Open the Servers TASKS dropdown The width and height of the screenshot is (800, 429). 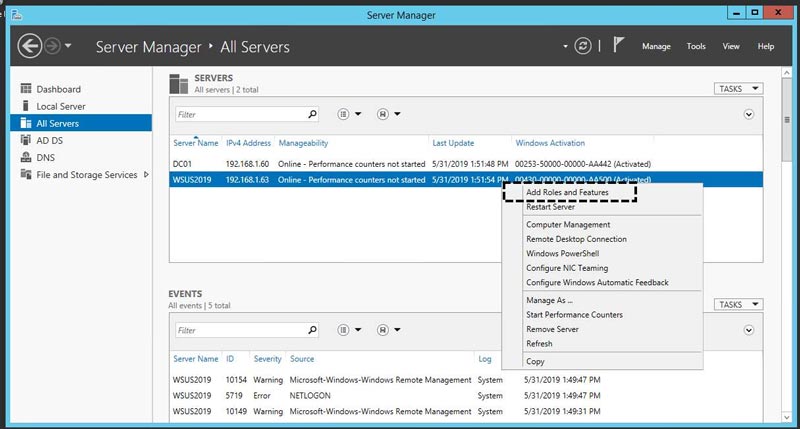click(738, 89)
